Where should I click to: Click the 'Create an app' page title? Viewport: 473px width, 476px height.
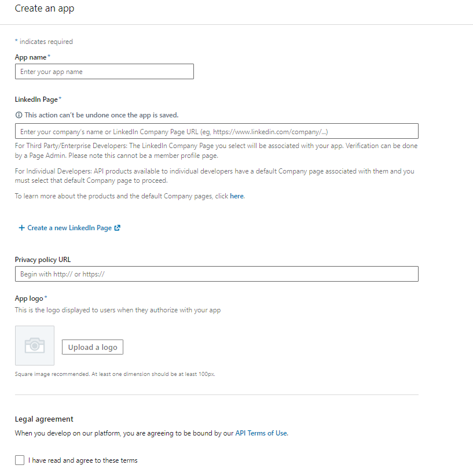tap(44, 8)
